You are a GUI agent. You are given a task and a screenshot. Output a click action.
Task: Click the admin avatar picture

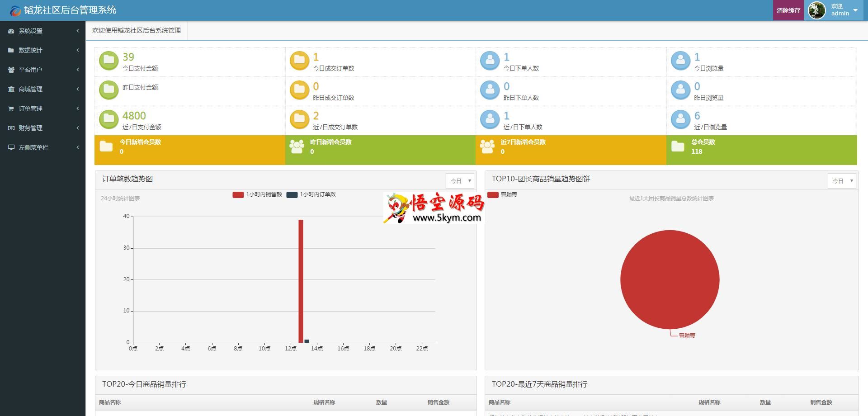(817, 10)
